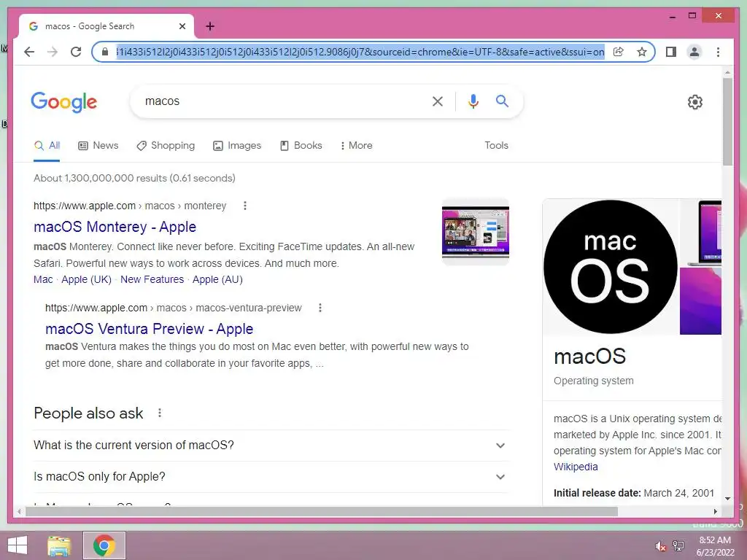This screenshot has height=560, width=747.
Task: Open options dots beside macos-ventura-preview result
Action: tap(320, 308)
